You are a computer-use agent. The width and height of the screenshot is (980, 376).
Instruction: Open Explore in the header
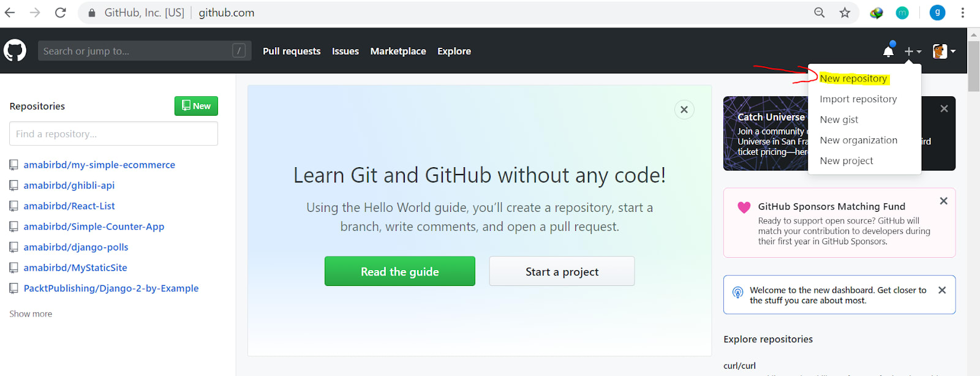(454, 51)
